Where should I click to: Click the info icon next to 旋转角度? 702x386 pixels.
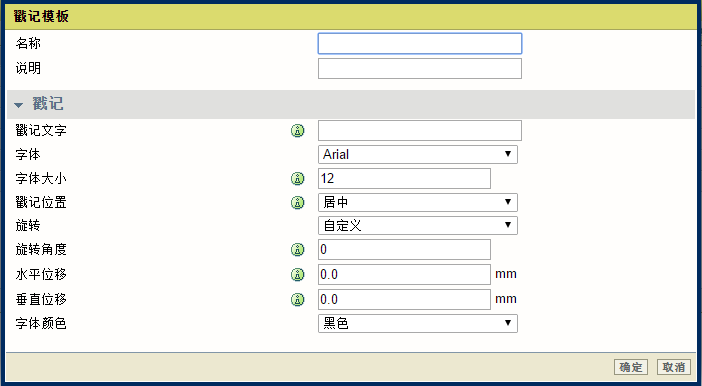[x=298, y=249]
